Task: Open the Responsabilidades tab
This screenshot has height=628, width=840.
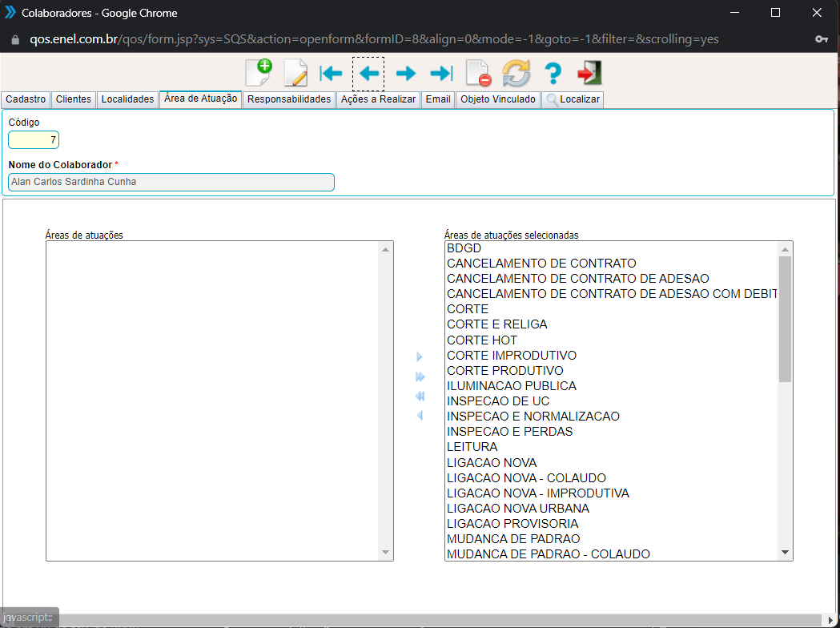Action: click(289, 99)
